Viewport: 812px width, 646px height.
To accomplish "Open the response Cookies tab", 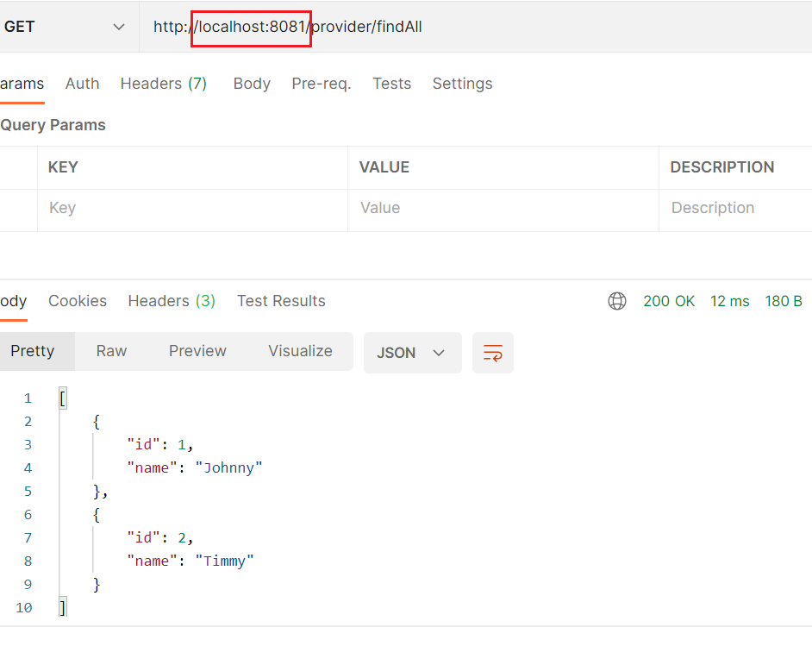I will pyautogui.click(x=78, y=301).
